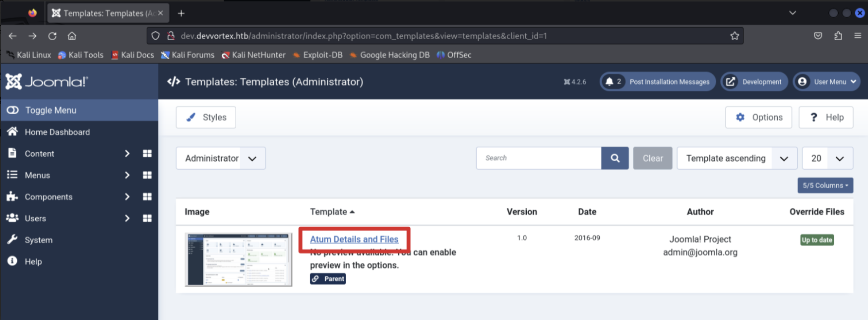
Task: Open the Administrator client dropdown
Action: click(x=220, y=158)
